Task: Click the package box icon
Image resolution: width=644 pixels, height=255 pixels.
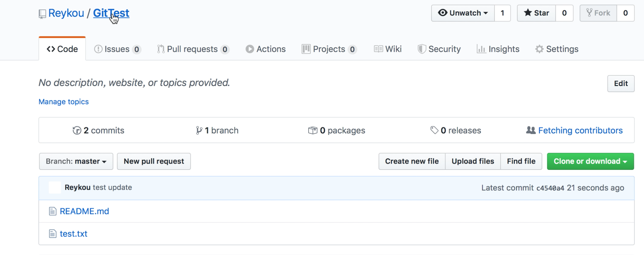Action: click(312, 130)
